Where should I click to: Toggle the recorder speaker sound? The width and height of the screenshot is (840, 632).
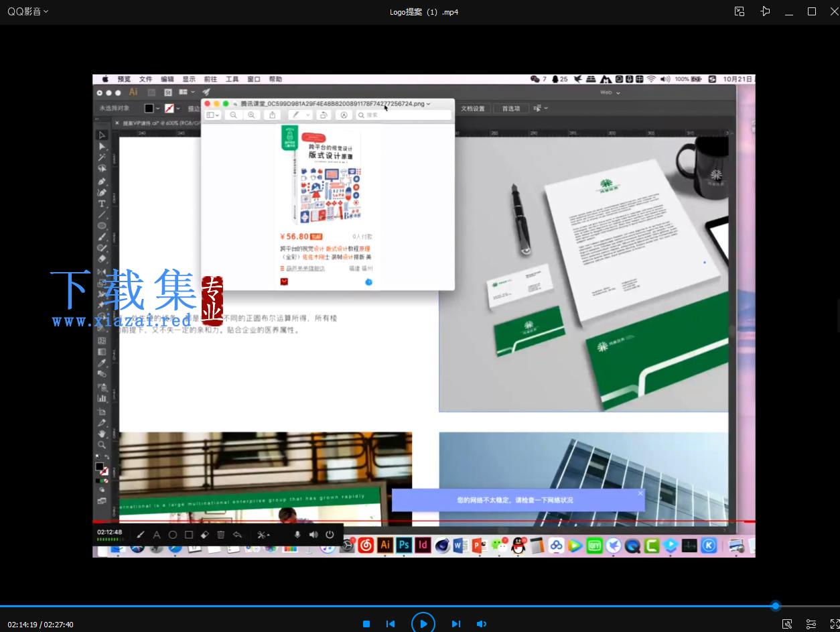pyautogui.click(x=313, y=535)
